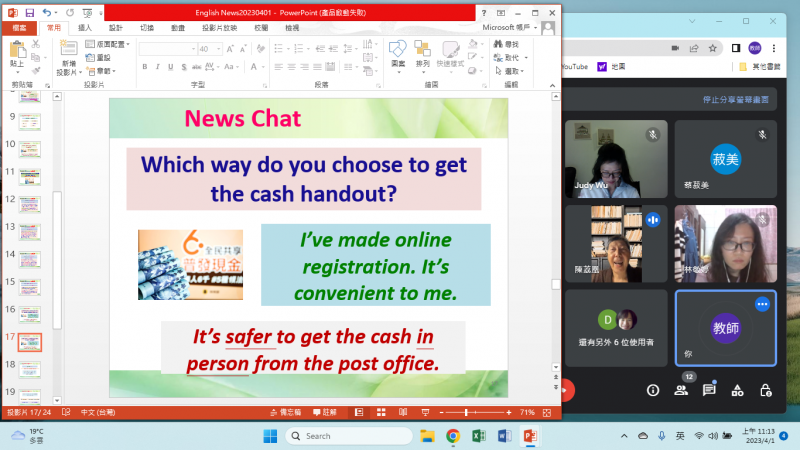Open the Comments button in status bar

click(x=325, y=412)
